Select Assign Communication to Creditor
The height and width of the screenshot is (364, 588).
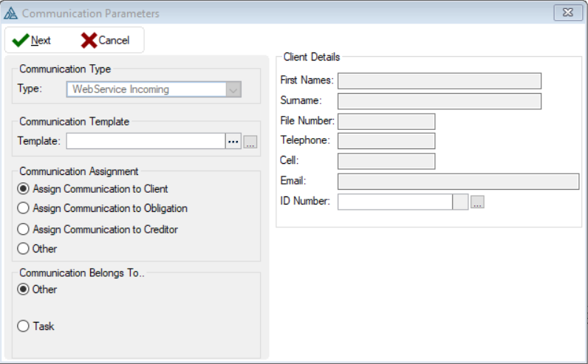pyautogui.click(x=24, y=229)
